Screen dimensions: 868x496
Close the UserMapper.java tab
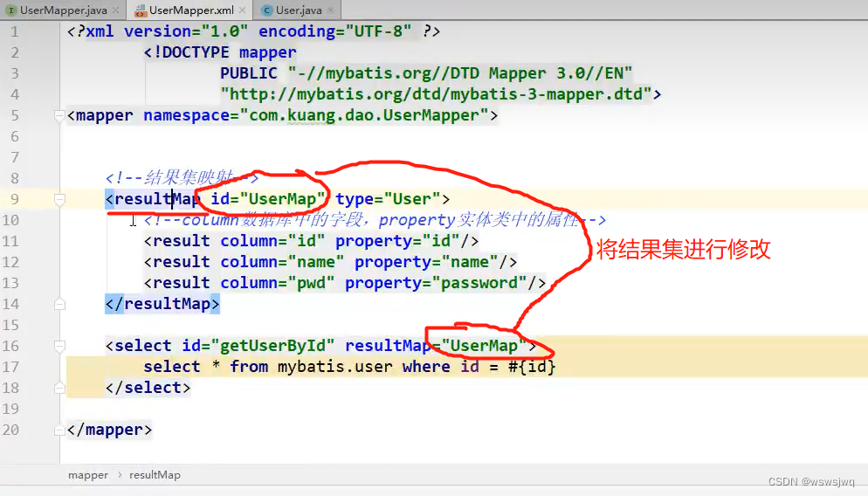coord(115,10)
